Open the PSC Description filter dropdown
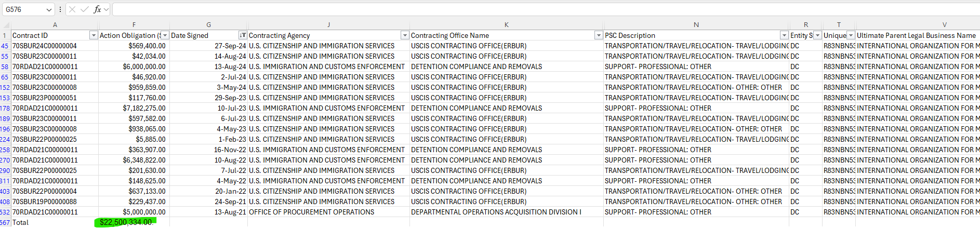The width and height of the screenshot is (980, 228). point(784,35)
